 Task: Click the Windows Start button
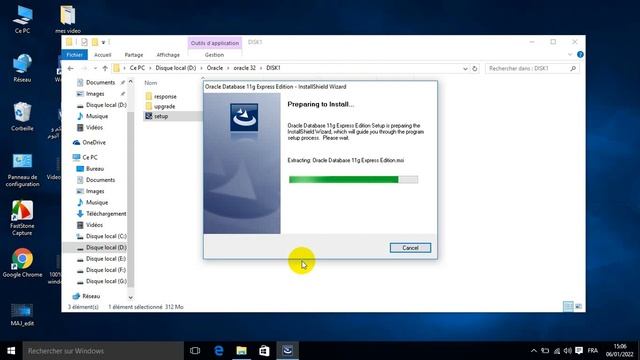pos(11,351)
